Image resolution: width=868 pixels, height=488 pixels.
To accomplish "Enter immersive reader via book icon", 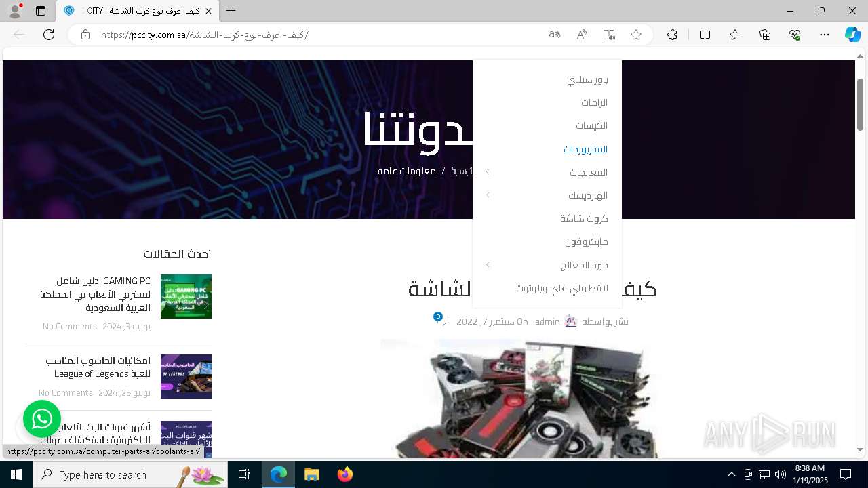I will tap(609, 35).
